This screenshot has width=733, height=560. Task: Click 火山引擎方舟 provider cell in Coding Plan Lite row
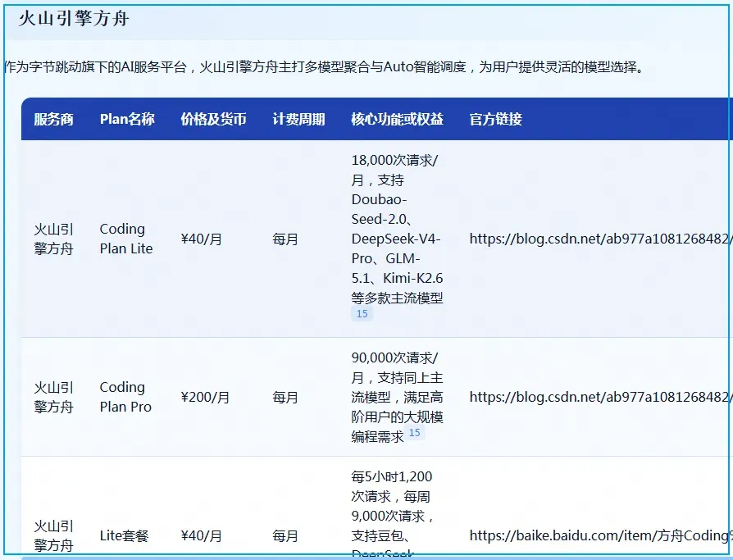(x=54, y=239)
